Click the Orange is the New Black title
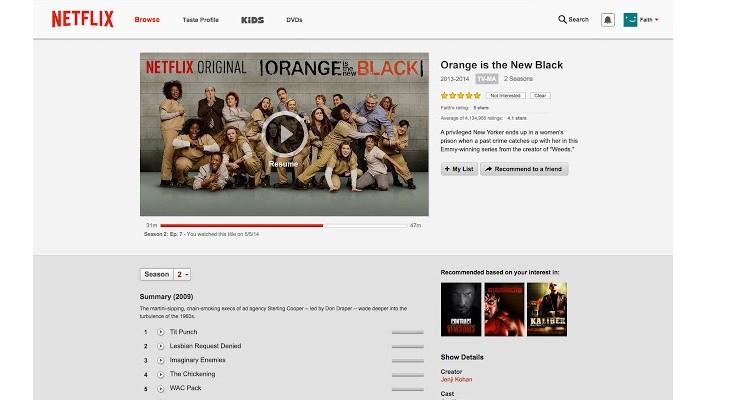The image size is (730, 400). (x=501, y=65)
